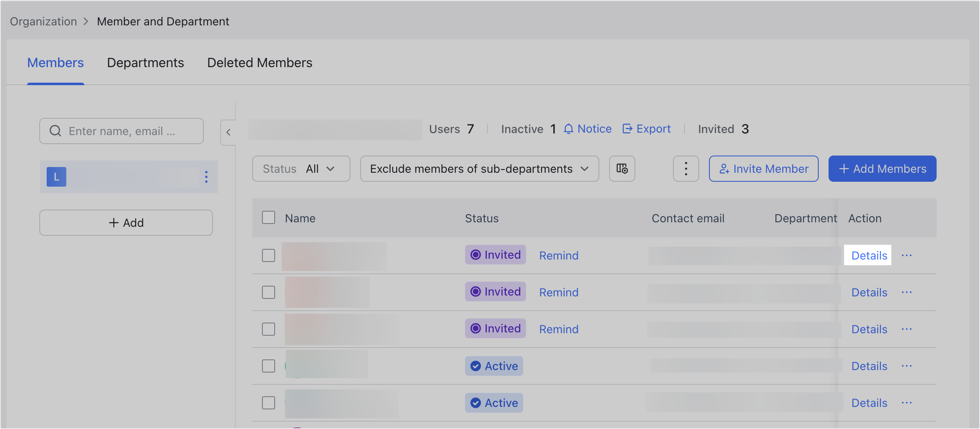Click Remind for the third Invited member

[x=559, y=329]
